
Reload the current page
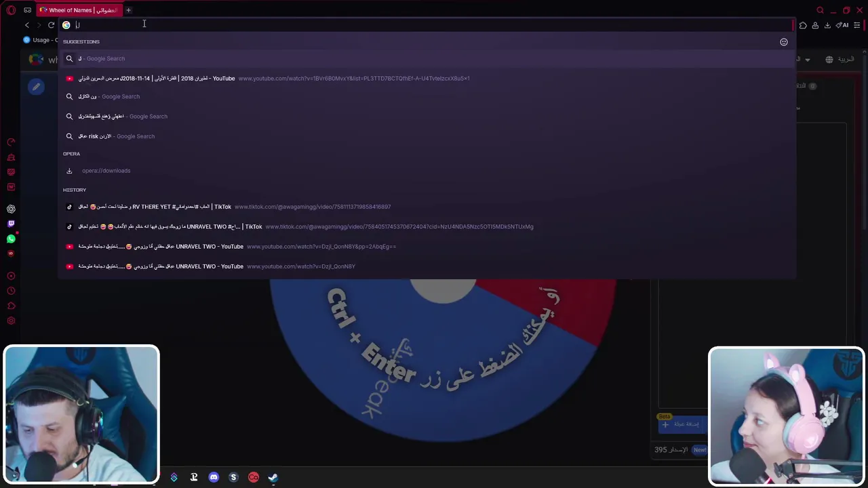(51, 25)
